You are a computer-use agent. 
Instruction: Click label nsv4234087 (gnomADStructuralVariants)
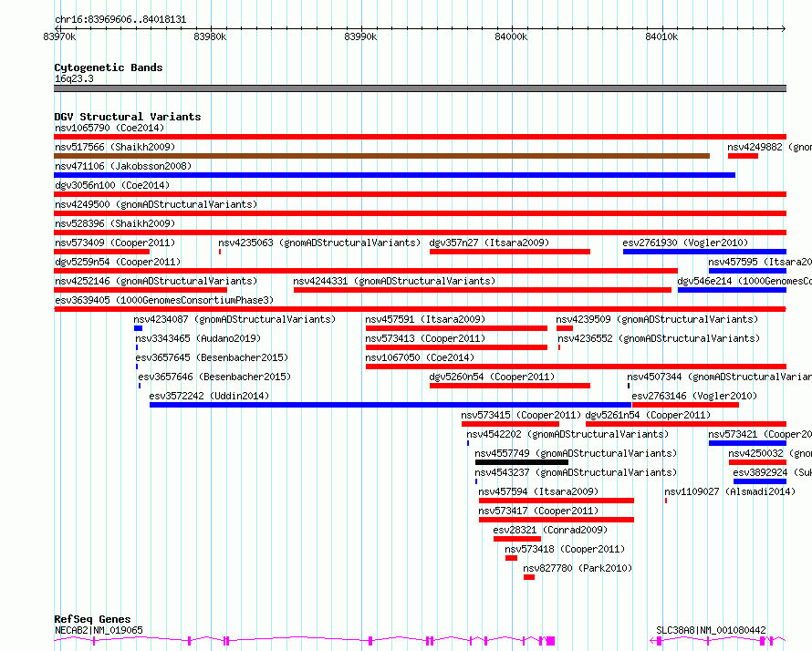click(x=234, y=319)
